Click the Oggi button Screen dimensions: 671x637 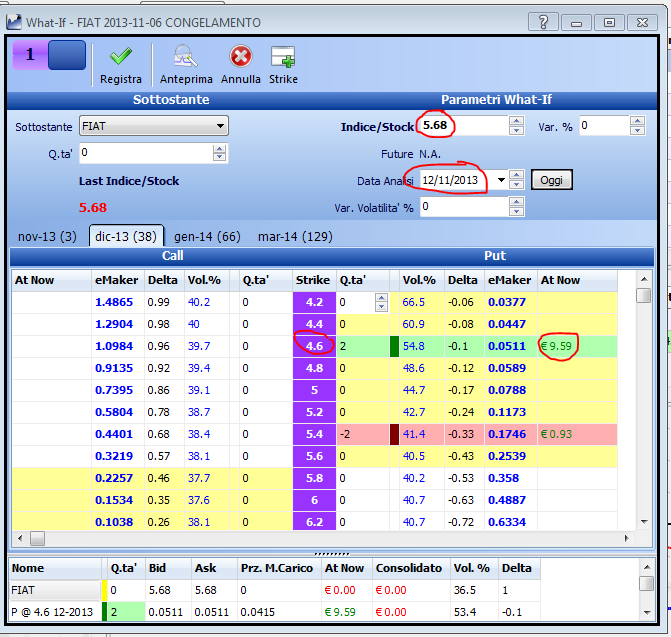[551, 180]
